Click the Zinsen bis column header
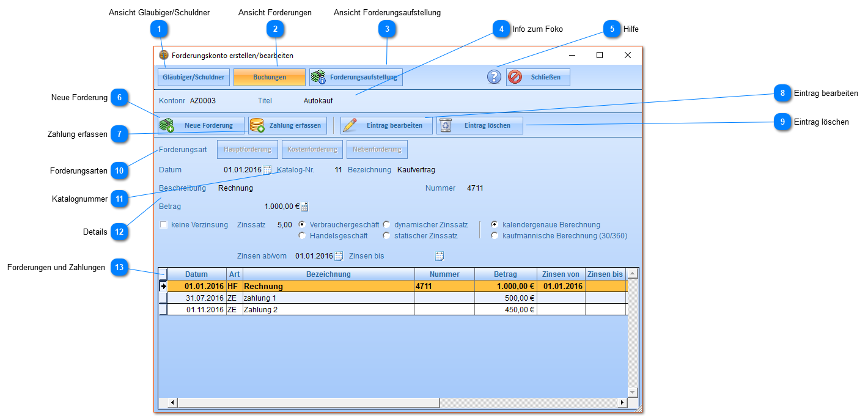Image resolution: width=868 pixels, height=418 pixels. click(606, 274)
